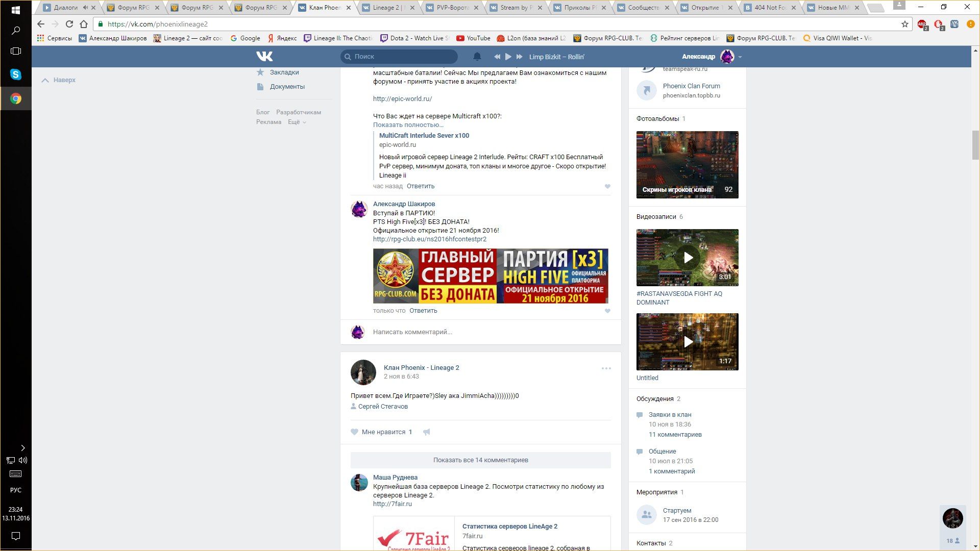Screen dimensions: 980x551
Task: Expand all 14 comments
Action: (480, 460)
